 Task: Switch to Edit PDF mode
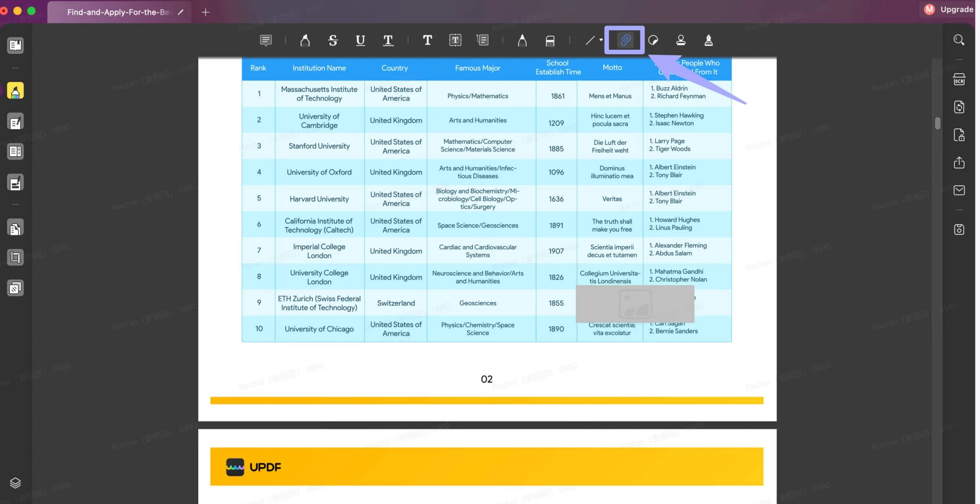(x=15, y=122)
